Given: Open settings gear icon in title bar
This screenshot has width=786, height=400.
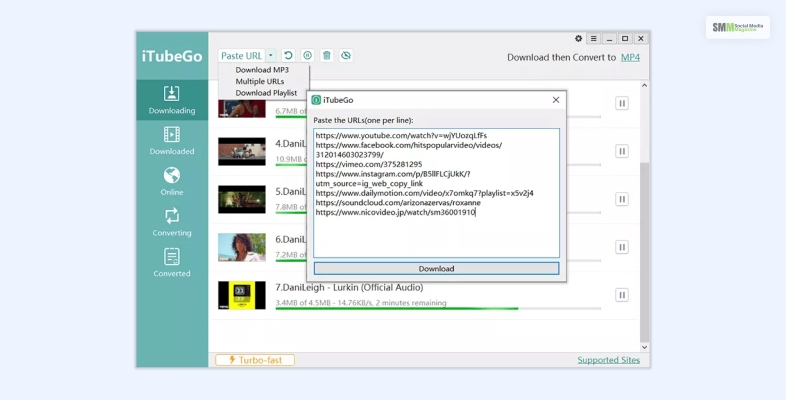Looking at the screenshot, I should (578, 39).
